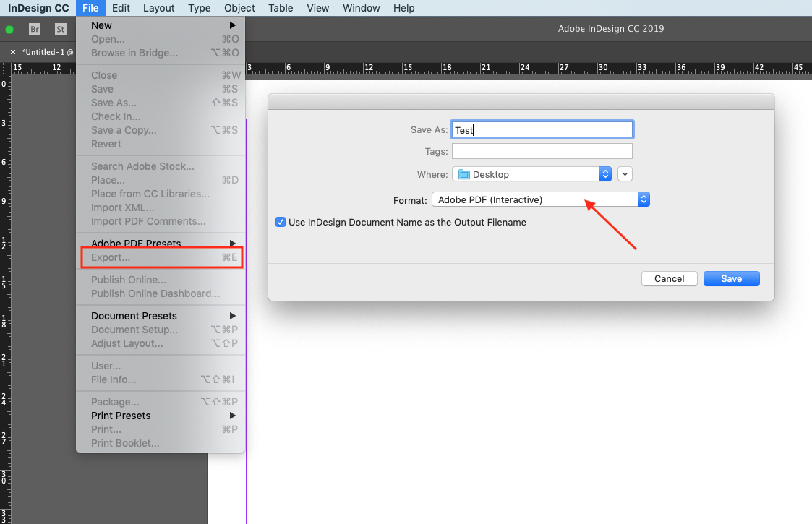Open the InDesign CC application menu
The width and height of the screenshot is (812, 524).
38,8
